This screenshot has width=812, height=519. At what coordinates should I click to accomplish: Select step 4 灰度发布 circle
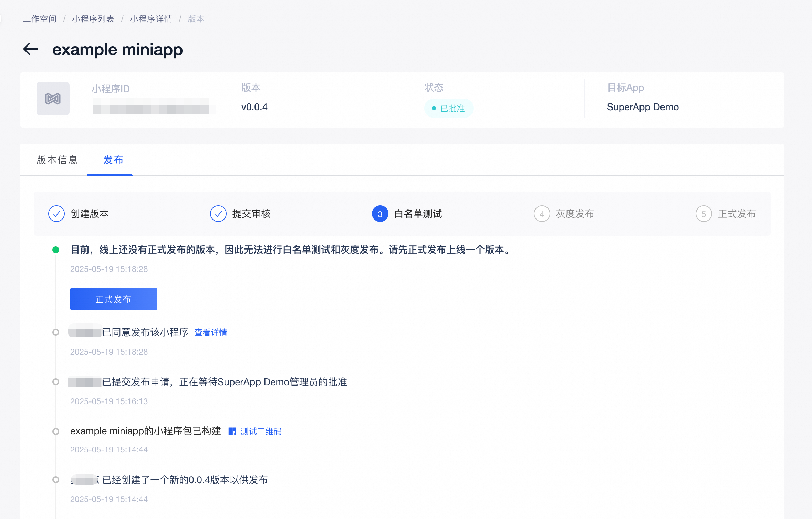point(542,214)
